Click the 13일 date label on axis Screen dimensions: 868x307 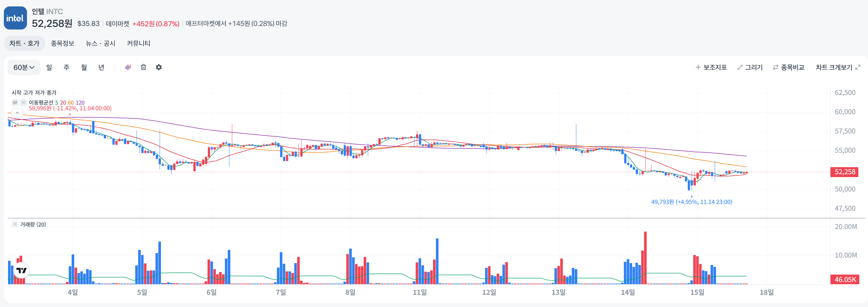click(559, 292)
